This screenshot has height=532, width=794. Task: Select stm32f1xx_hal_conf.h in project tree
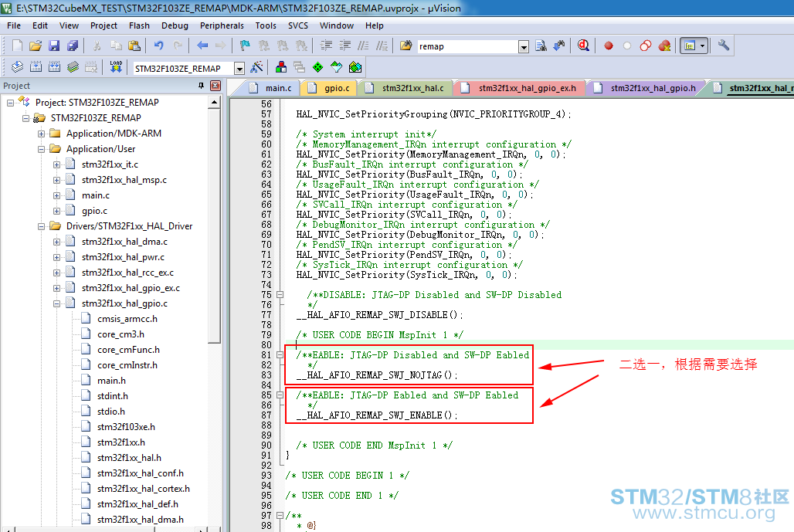(x=141, y=473)
